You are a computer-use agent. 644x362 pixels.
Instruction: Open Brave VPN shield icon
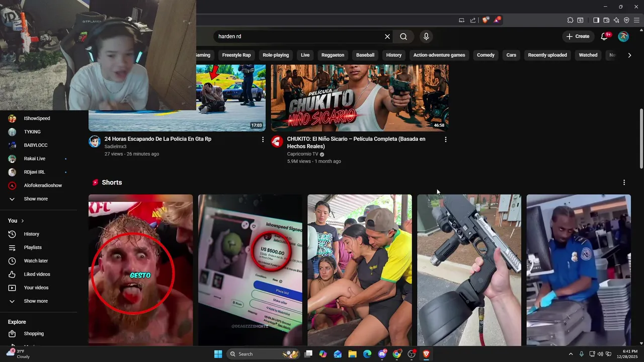coord(626,20)
